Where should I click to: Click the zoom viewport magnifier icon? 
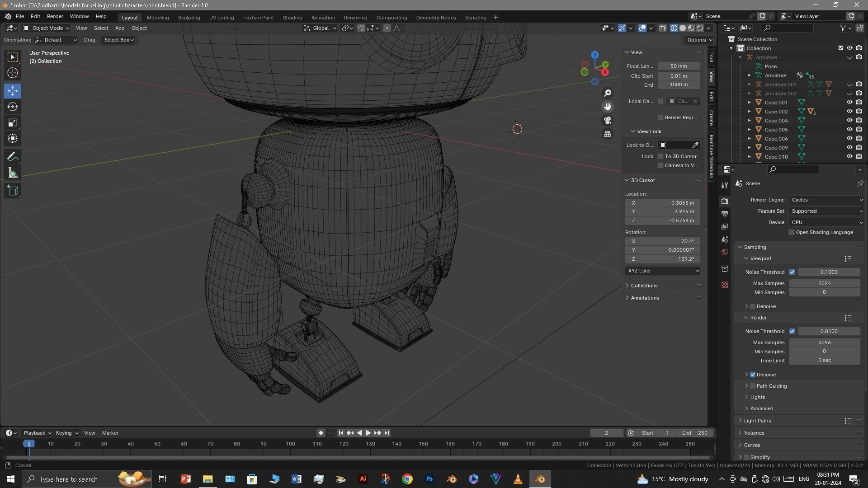608,93
